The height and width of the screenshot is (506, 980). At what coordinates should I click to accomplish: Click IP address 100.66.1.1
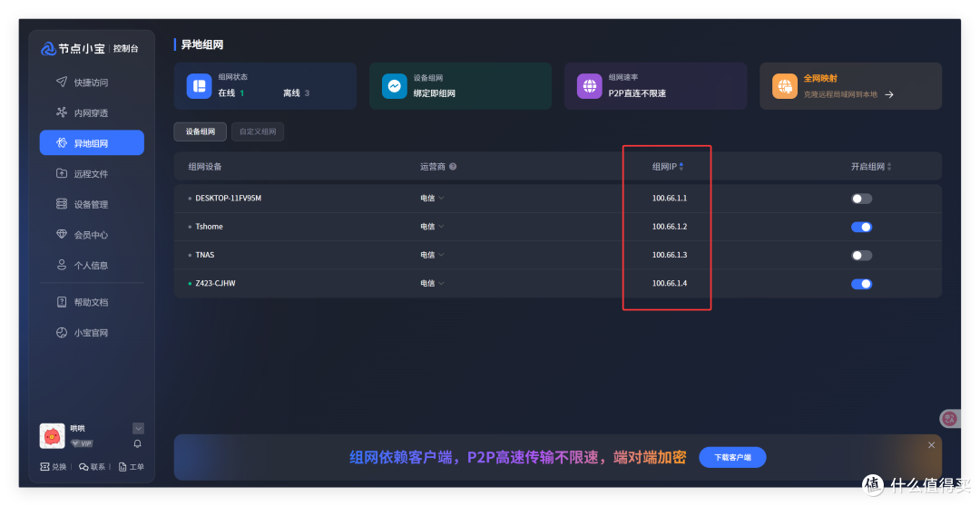(x=670, y=198)
